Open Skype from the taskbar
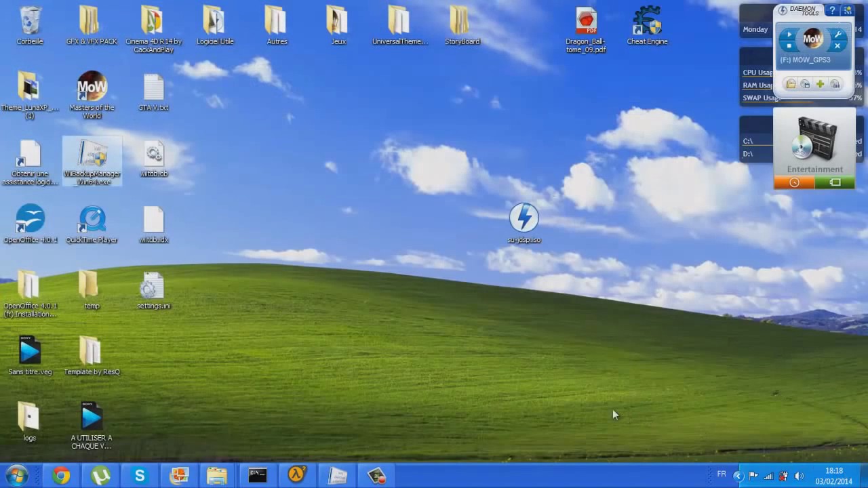868x488 pixels. (140, 476)
